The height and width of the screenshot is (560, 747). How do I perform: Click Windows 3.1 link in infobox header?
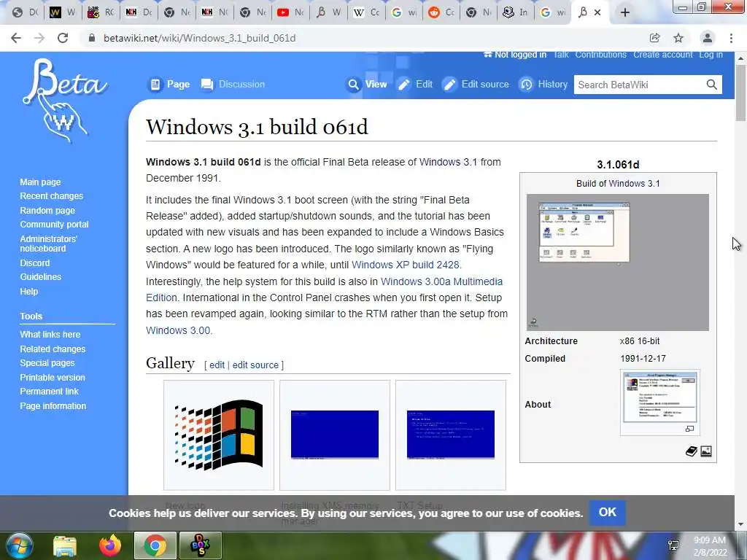point(634,183)
